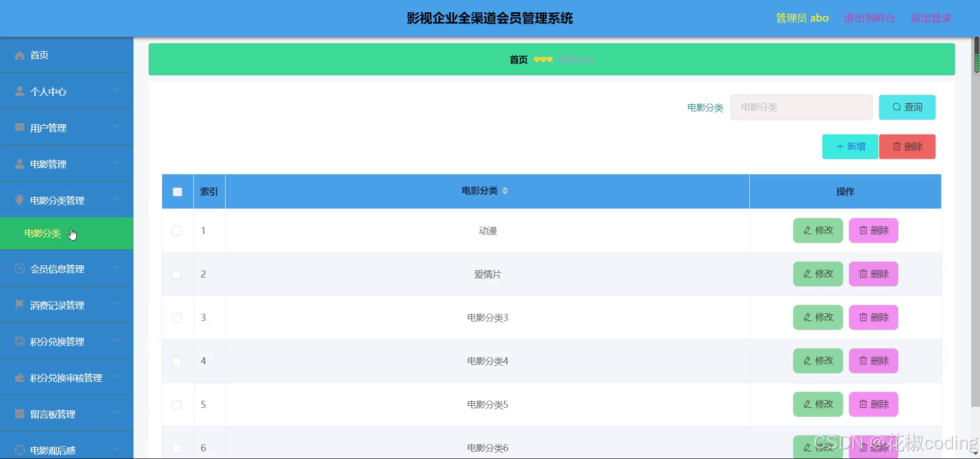The image size is (980, 459).
Task: Open the 会员信息管理 sidebar menu
Action: pyautogui.click(x=66, y=268)
